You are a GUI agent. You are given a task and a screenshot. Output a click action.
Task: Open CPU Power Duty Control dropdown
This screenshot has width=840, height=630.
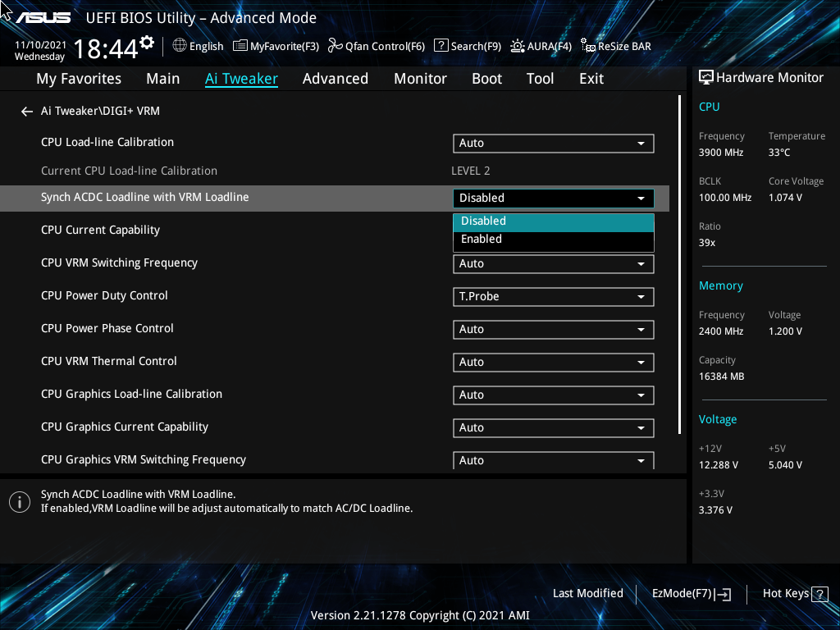click(554, 297)
